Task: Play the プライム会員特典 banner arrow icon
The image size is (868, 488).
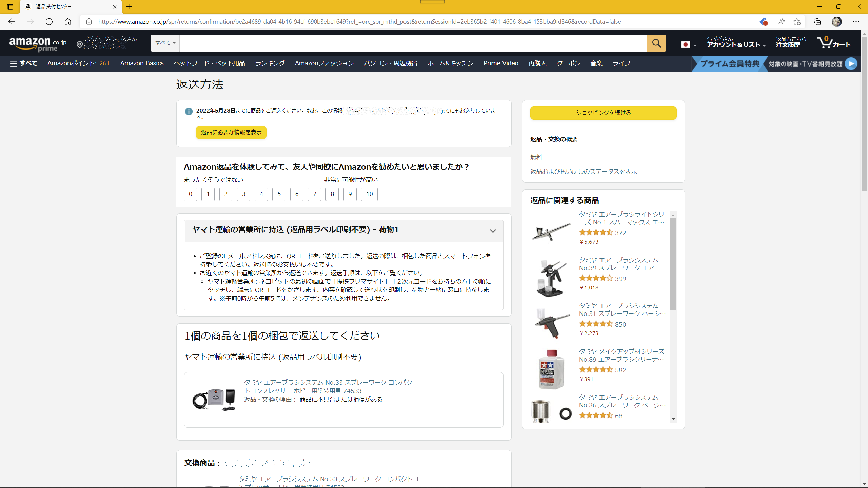Action: (851, 64)
